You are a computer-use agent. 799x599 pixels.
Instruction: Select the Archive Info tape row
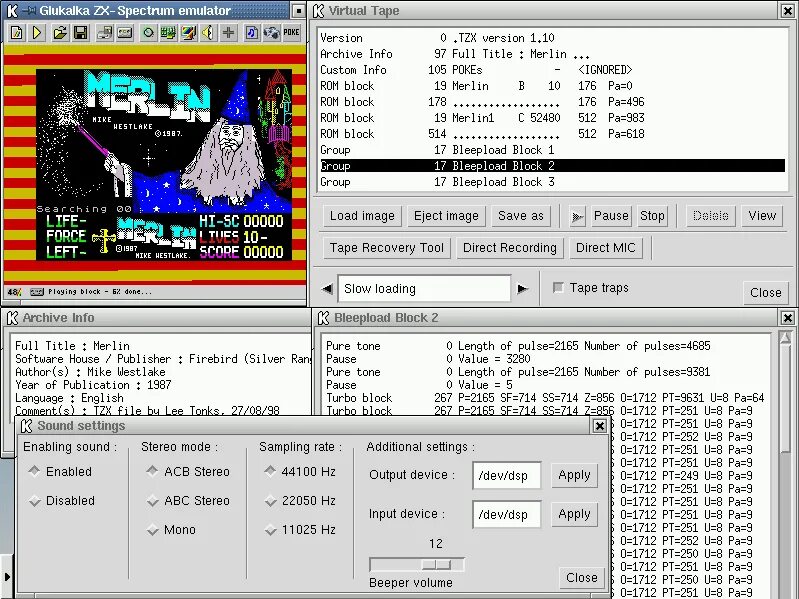click(x=552, y=54)
